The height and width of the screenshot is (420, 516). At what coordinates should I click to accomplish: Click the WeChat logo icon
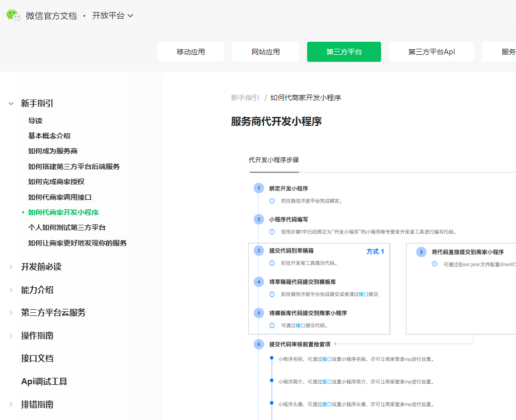coord(14,16)
